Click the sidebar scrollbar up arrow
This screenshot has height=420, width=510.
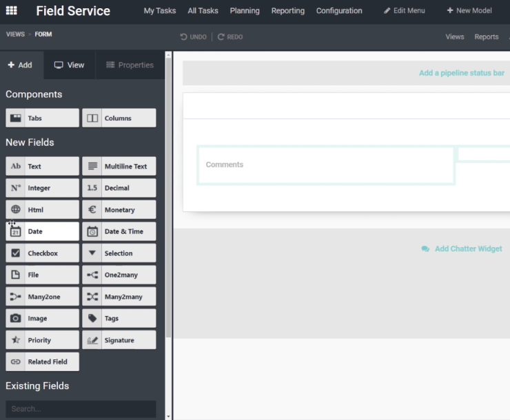point(168,55)
